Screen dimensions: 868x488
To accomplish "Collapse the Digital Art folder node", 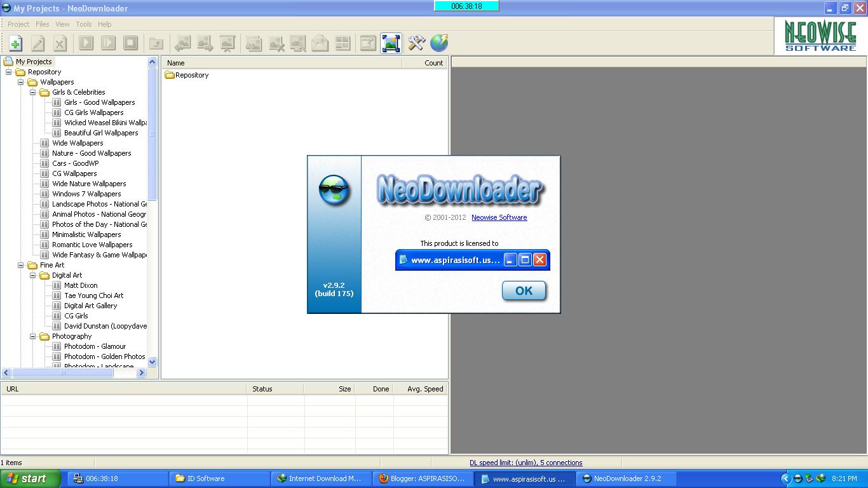I will [x=33, y=275].
